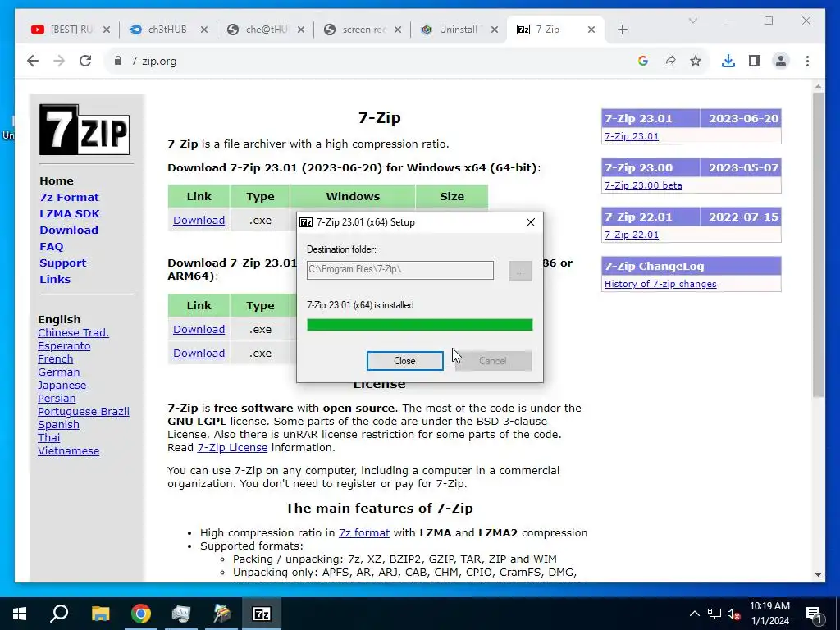Screen dimensions: 840x630
Task: Share this page via share icon
Action: coord(669,61)
